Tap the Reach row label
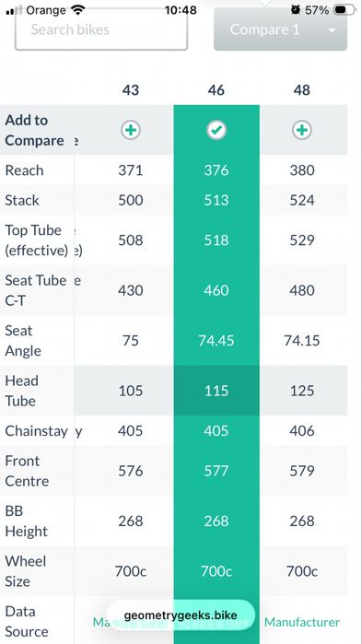 24,170
